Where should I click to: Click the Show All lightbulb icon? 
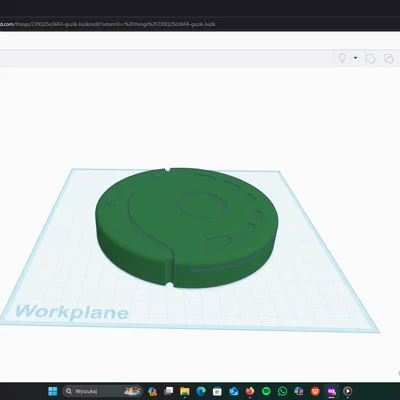coord(342,58)
